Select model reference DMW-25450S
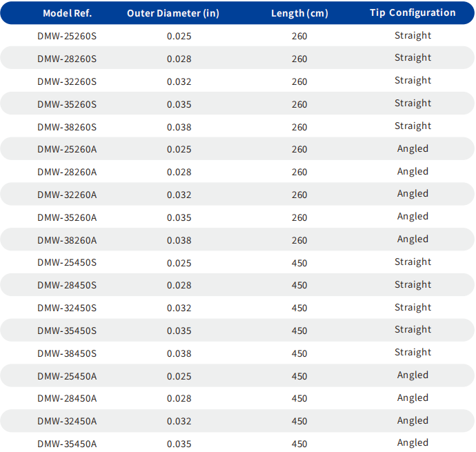Viewport: 476px width, 452px height. click(x=67, y=262)
